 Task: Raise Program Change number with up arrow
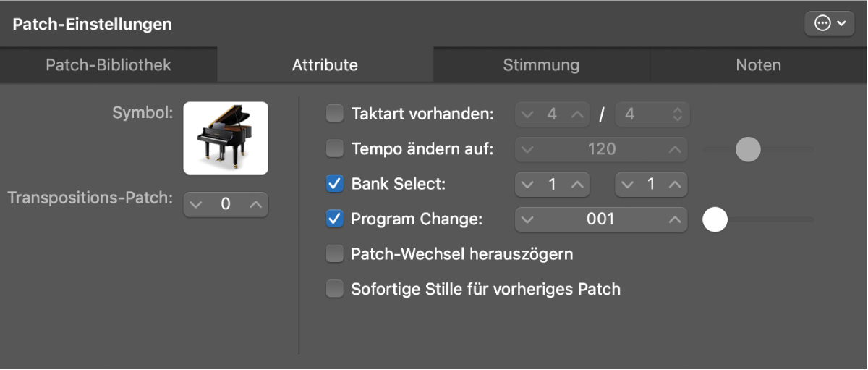pos(674,219)
